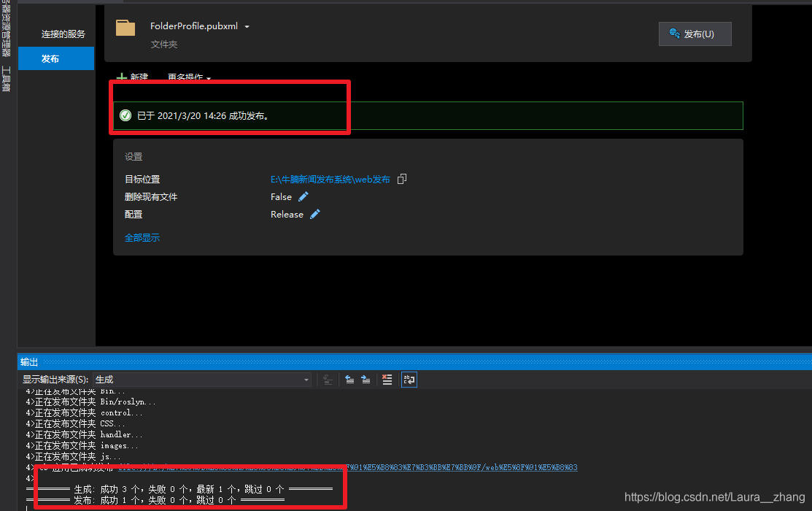Edit the Release configuration pencil icon
The image size is (812, 511).
point(315,214)
